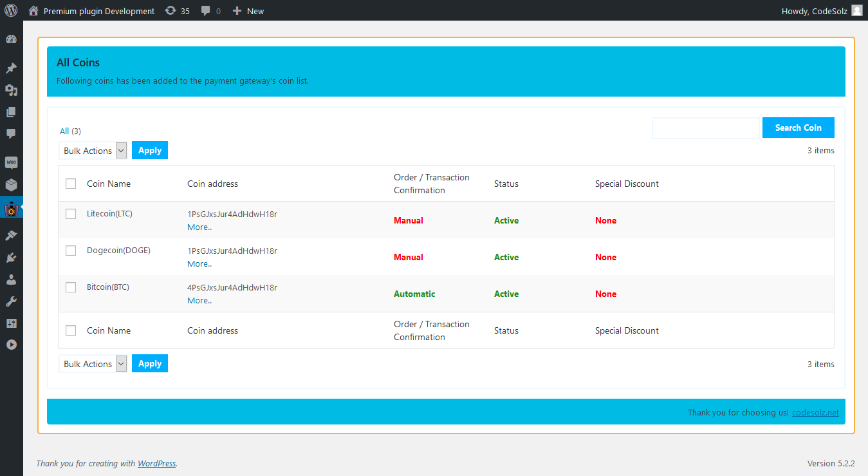
Task: Toggle the select-all checkbox in table header
Action: [71, 184]
